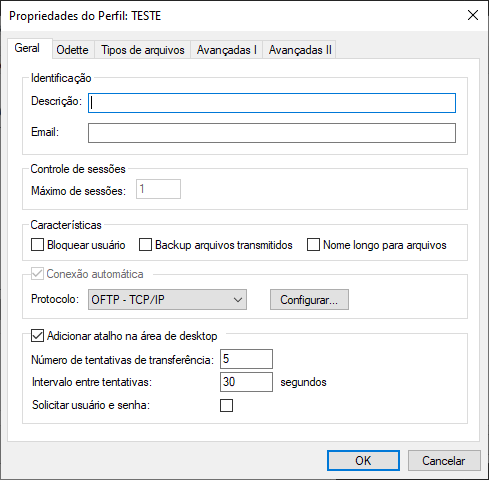The height and width of the screenshot is (480, 489).
Task: Switch to the Odette tab
Action: [72, 50]
